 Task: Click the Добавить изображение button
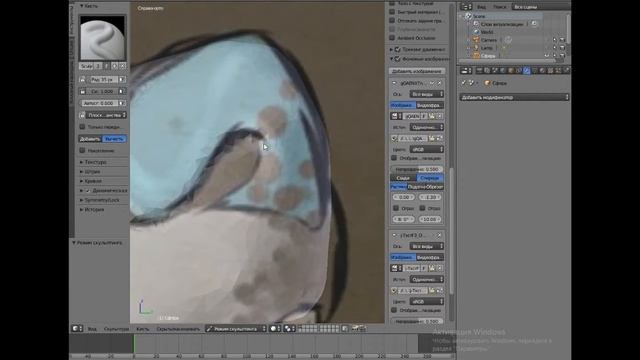coord(417,71)
